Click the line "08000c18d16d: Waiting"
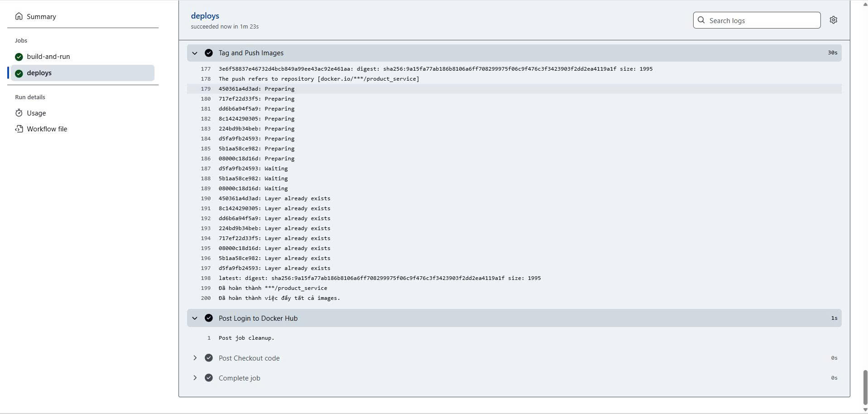The width and height of the screenshot is (868, 414). pos(253,188)
